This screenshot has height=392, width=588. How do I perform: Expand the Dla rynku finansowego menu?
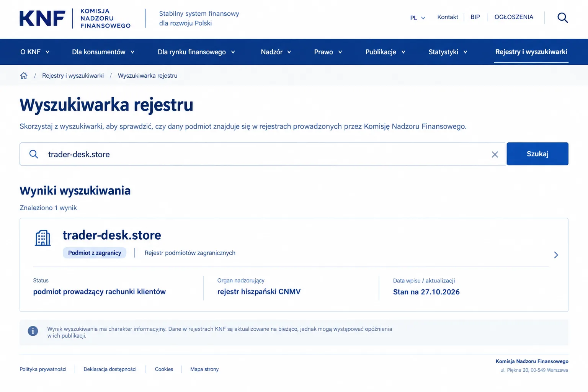coord(196,52)
